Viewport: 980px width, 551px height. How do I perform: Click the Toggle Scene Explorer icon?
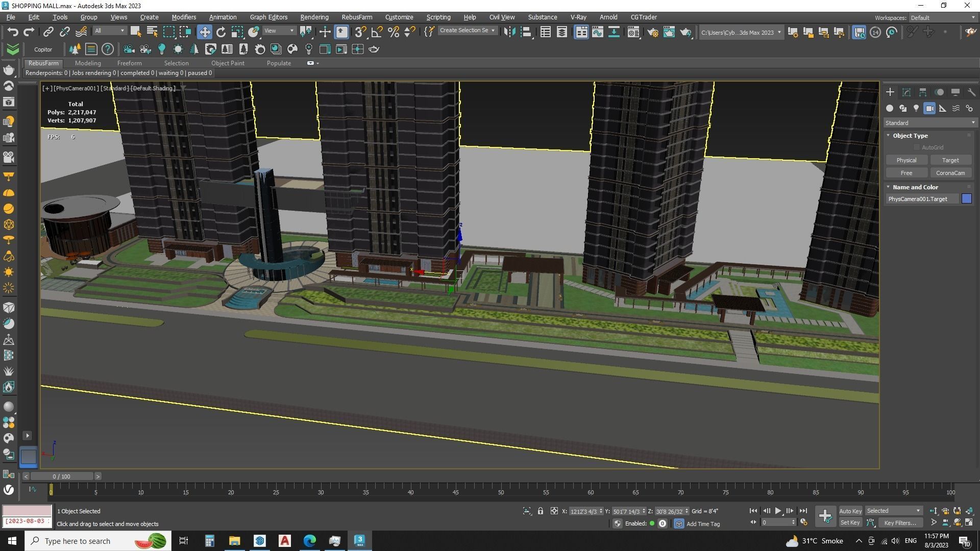click(x=545, y=32)
